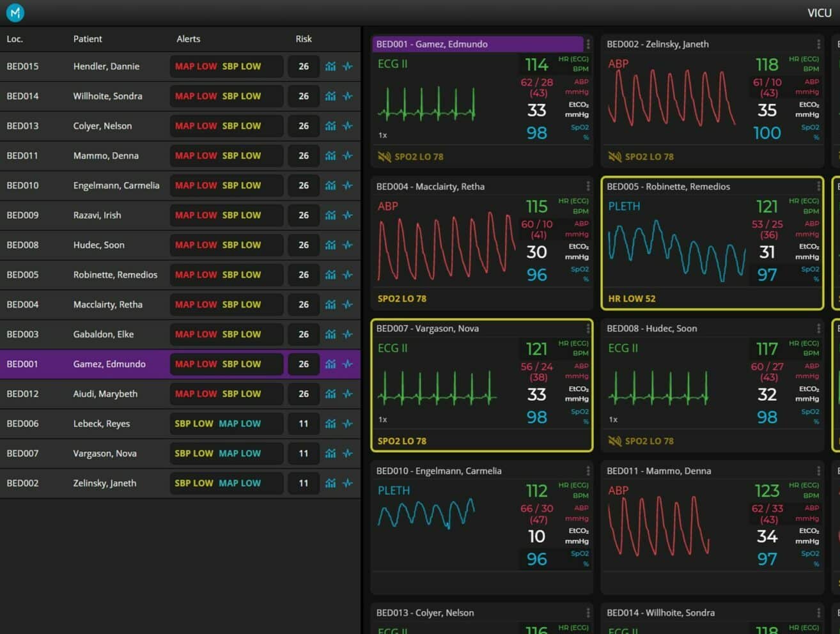Open three-dot menu on BED011 Mammo tile
840x634 pixels.
pos(818,471)
